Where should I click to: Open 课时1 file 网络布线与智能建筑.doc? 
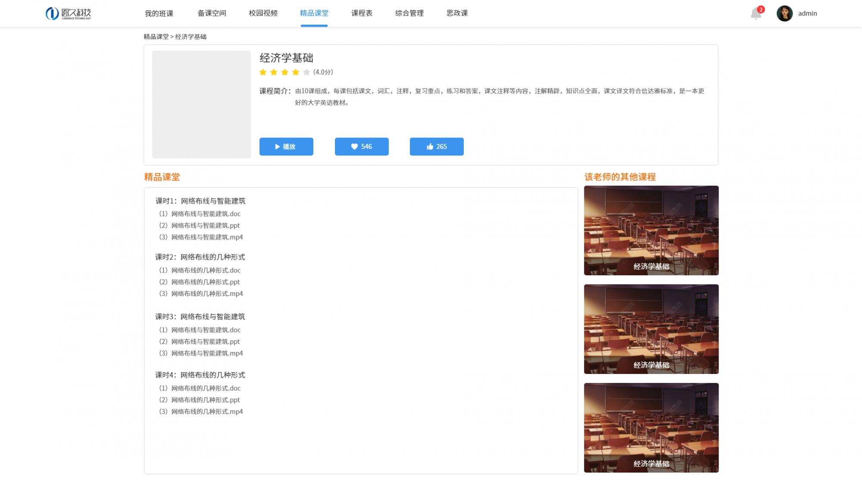click(200, 214)
